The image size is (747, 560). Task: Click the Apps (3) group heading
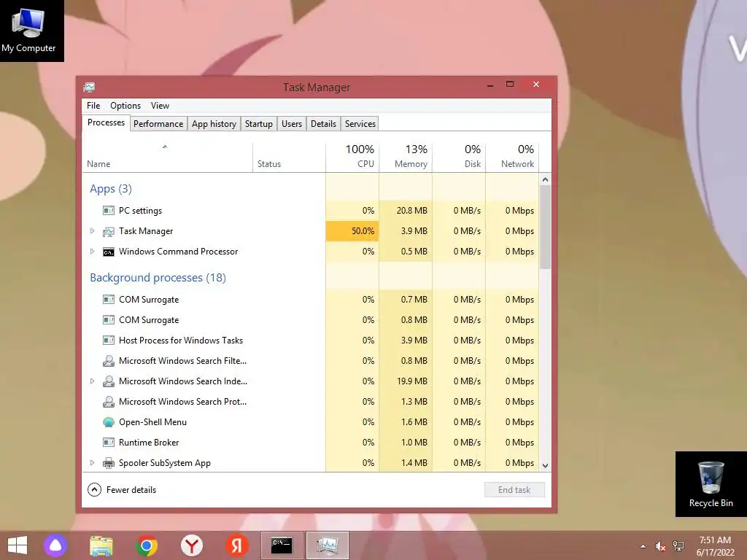click(x=111, y=189)
